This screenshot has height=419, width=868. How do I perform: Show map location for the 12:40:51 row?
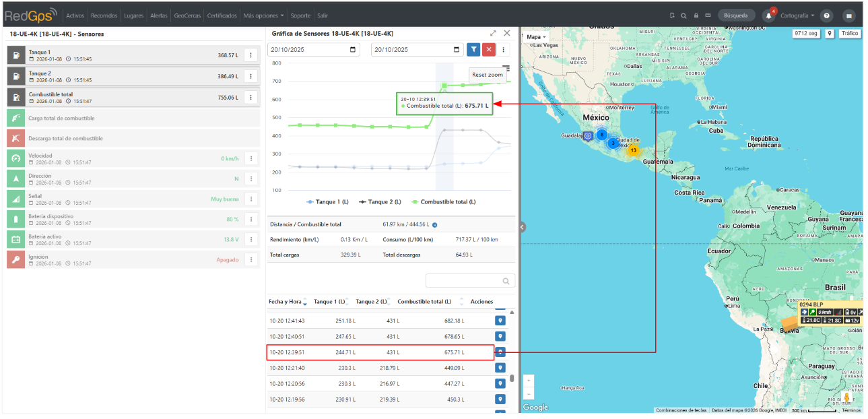tap(500, 336)
